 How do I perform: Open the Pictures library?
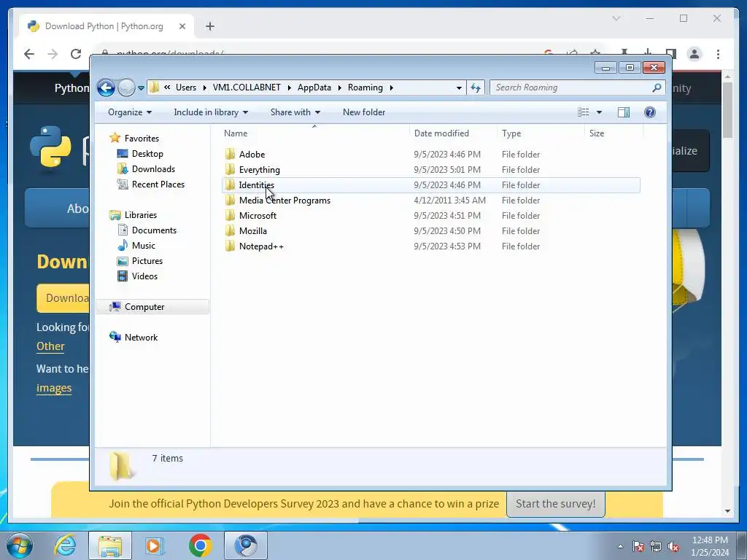[147, 261]
